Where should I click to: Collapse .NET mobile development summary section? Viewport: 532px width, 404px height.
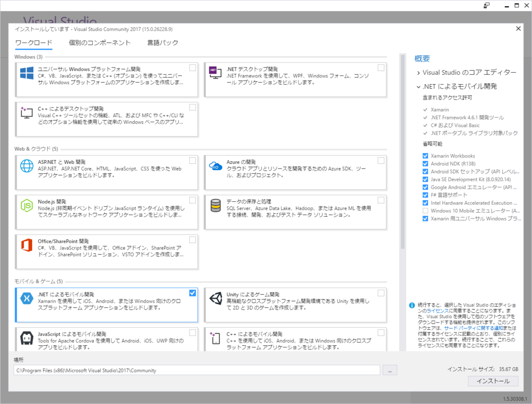pyautogui.click(x=418, y=86)
